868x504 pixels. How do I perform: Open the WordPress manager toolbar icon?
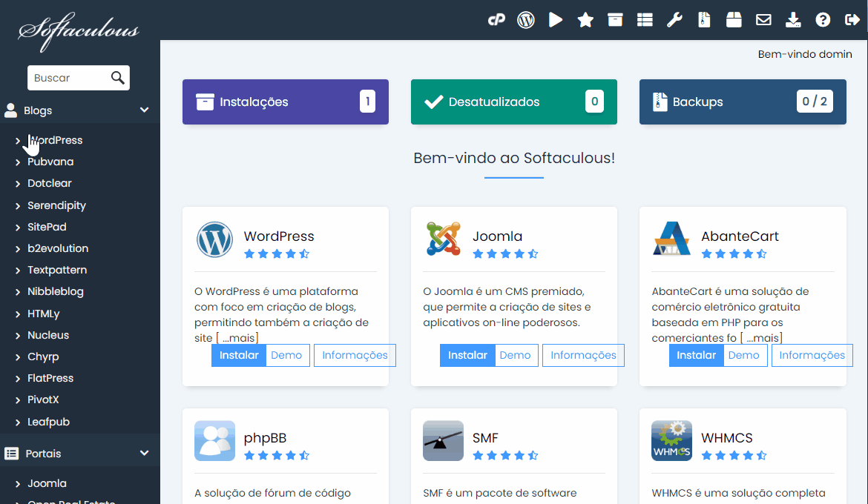(526, 21)
